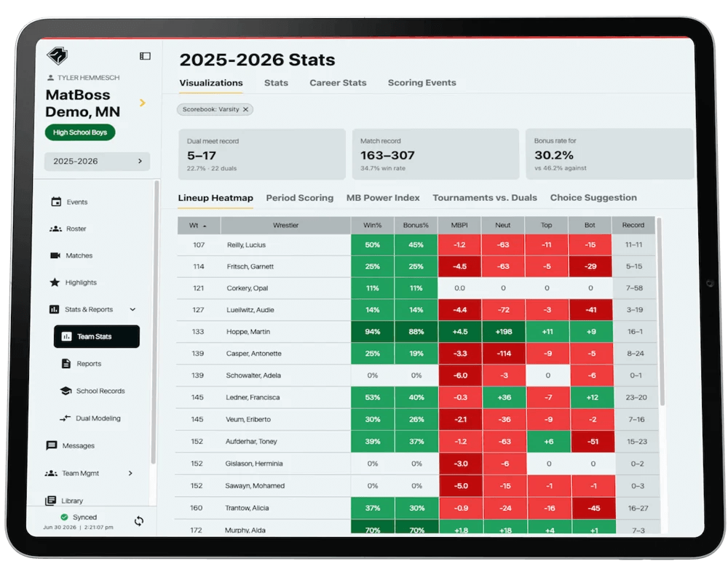Open the 2025-2026 season selector
The width and height of the screenshot is (728, 577).
(x=97, y=161)
